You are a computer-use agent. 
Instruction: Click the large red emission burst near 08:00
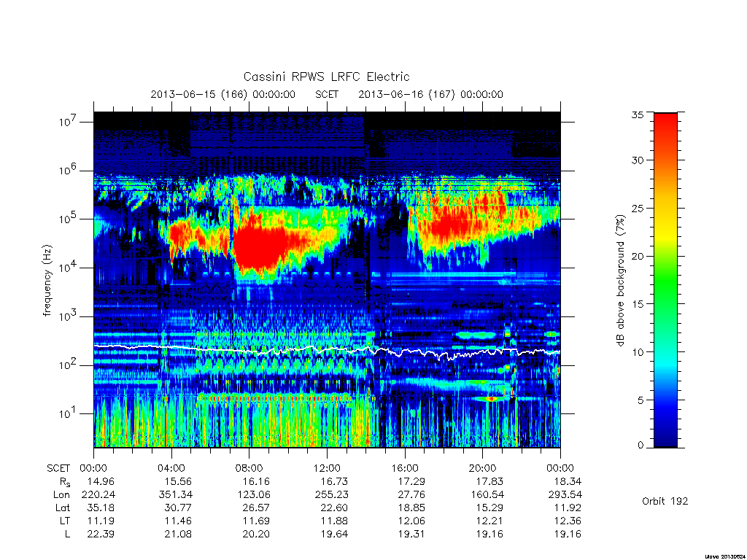260,248
